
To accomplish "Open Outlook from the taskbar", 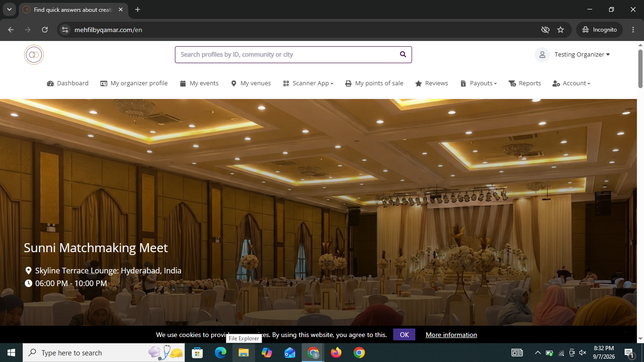I will (x=289, y=353).
